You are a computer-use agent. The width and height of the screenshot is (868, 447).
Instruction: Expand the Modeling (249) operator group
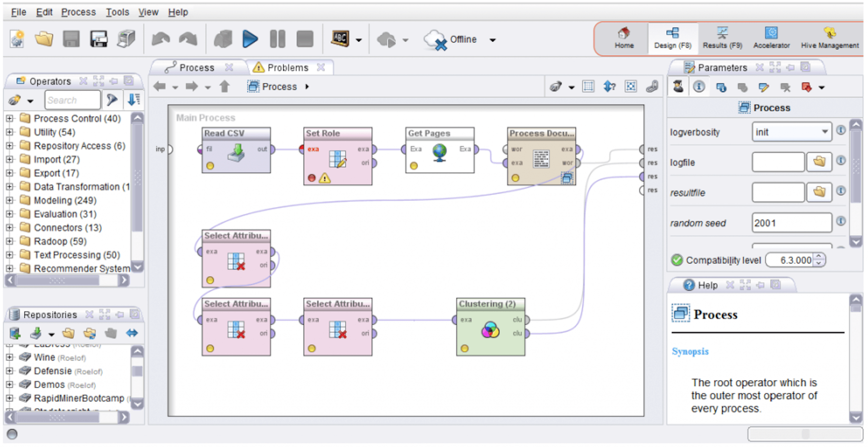[10, 200]
